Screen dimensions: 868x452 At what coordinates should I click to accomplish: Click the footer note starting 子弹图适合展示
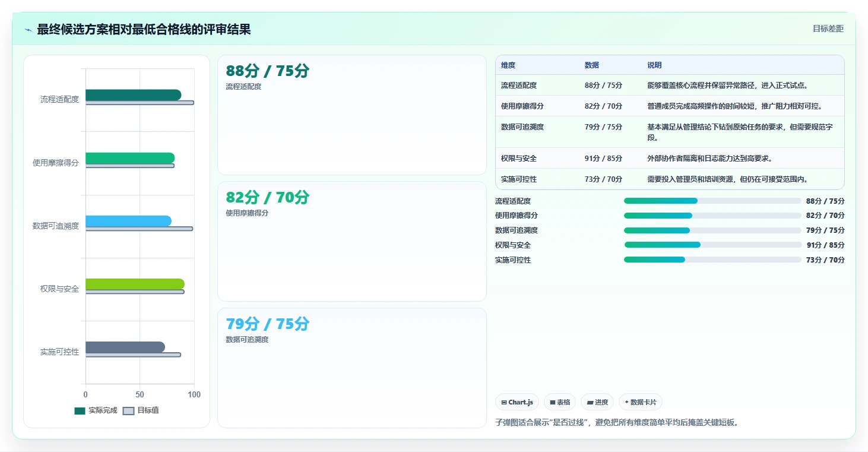tap(616, 423)
